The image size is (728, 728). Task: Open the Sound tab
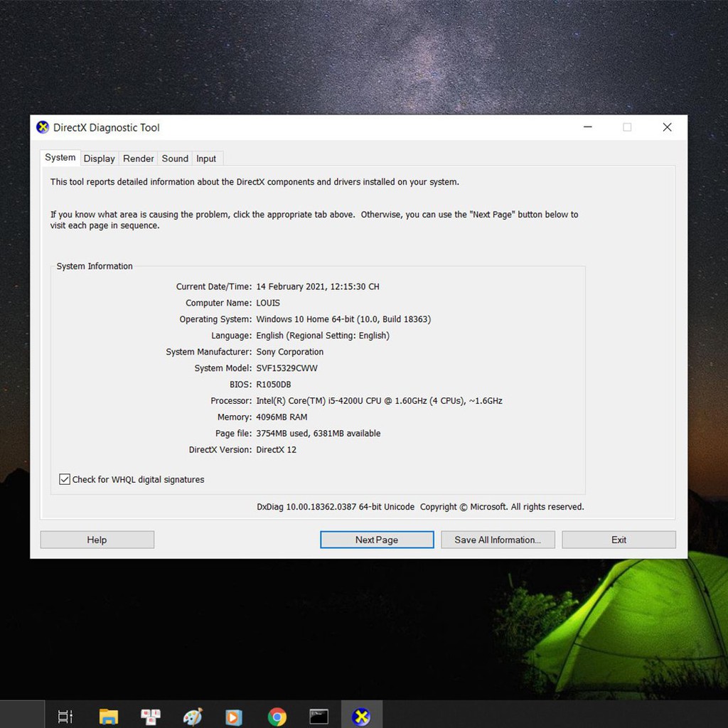[x=175, y=159]
